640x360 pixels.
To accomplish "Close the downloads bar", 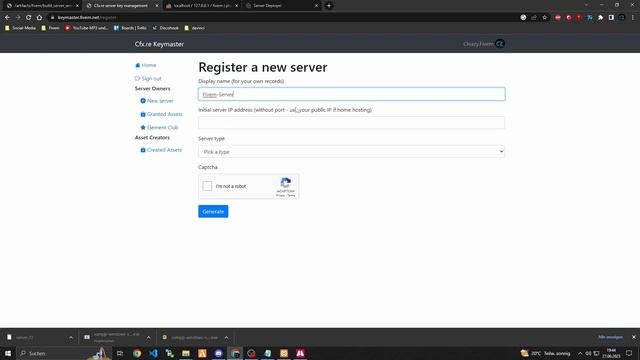I will pyautogui.click(x=633, y=337).
